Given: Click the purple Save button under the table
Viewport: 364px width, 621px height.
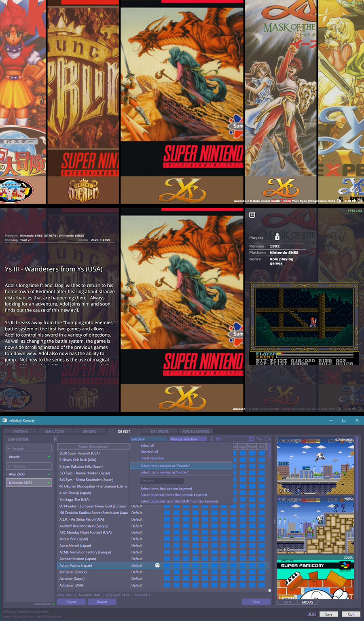Looking at the screenshot, I should pos(256,602).
